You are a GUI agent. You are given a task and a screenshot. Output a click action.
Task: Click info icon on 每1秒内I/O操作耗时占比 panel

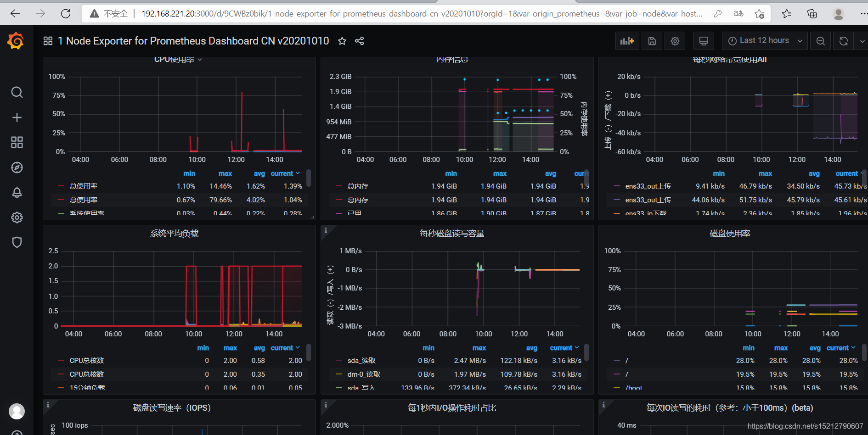(326, 405)
